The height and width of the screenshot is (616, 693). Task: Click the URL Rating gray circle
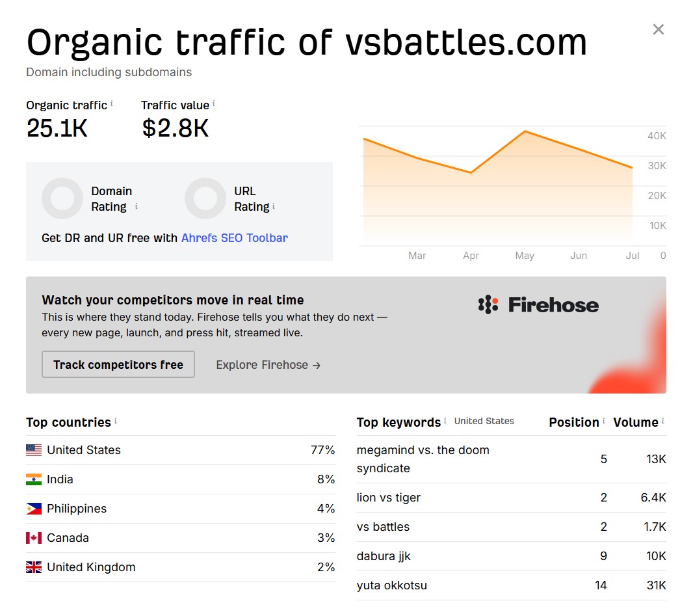(205, 198)
